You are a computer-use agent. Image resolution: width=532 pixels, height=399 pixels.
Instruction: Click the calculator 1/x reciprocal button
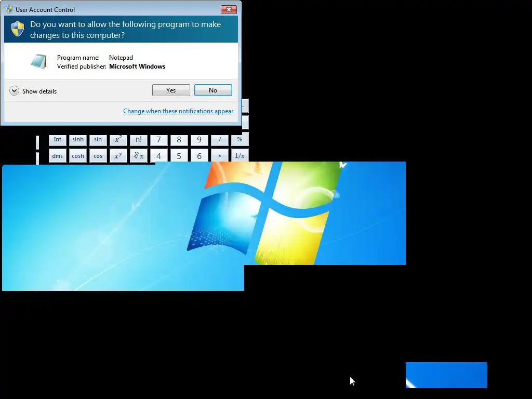(240, 156)
